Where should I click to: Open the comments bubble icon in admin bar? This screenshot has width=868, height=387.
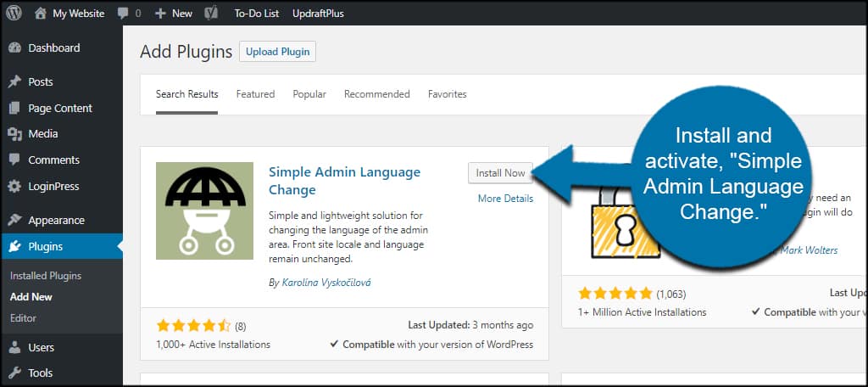(124, 14)
